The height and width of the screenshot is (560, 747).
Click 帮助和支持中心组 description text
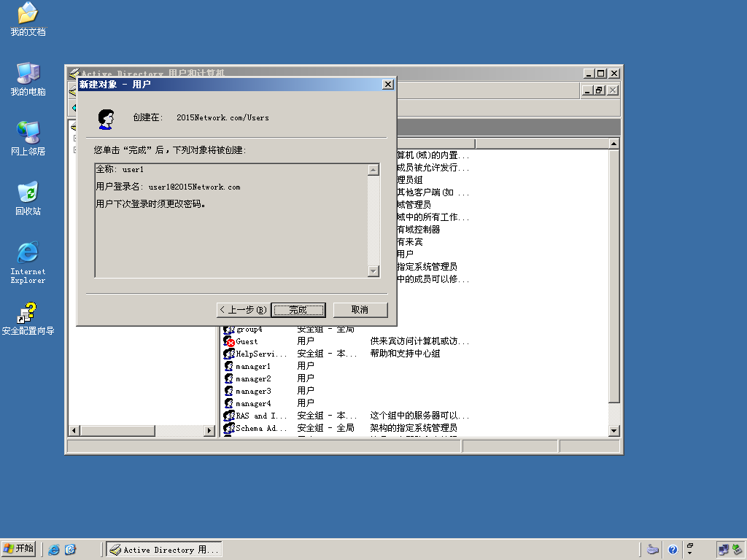[405, 354]
